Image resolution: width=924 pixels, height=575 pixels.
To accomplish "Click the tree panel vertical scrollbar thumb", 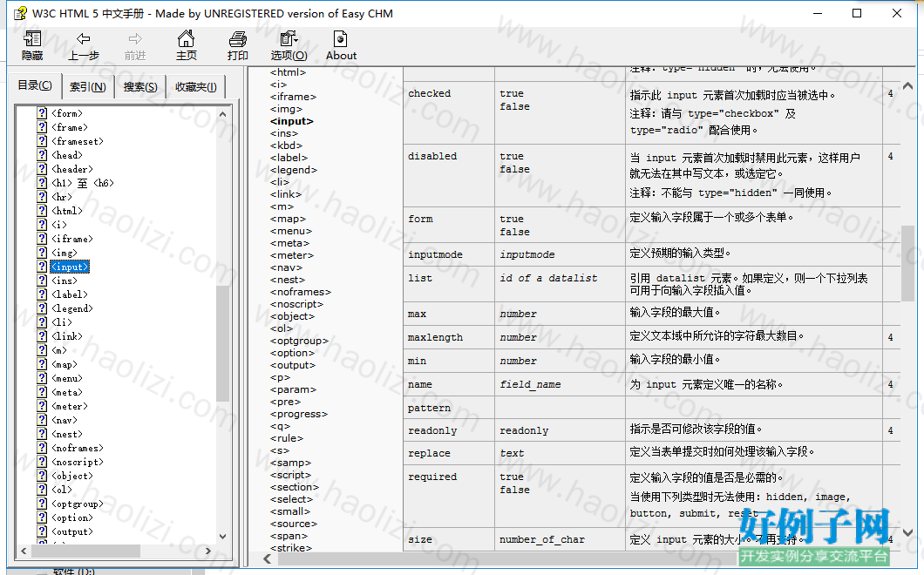I will pyautogui.click(x=223, y=343).
